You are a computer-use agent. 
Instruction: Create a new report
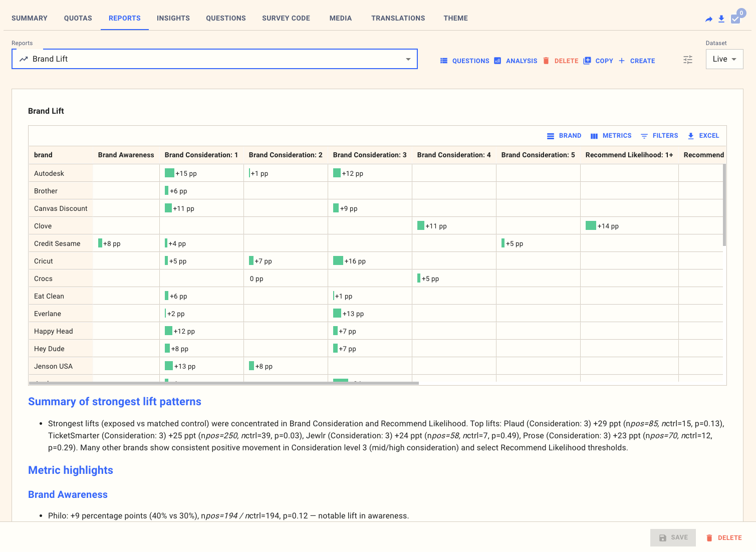(x=637, y=61)
